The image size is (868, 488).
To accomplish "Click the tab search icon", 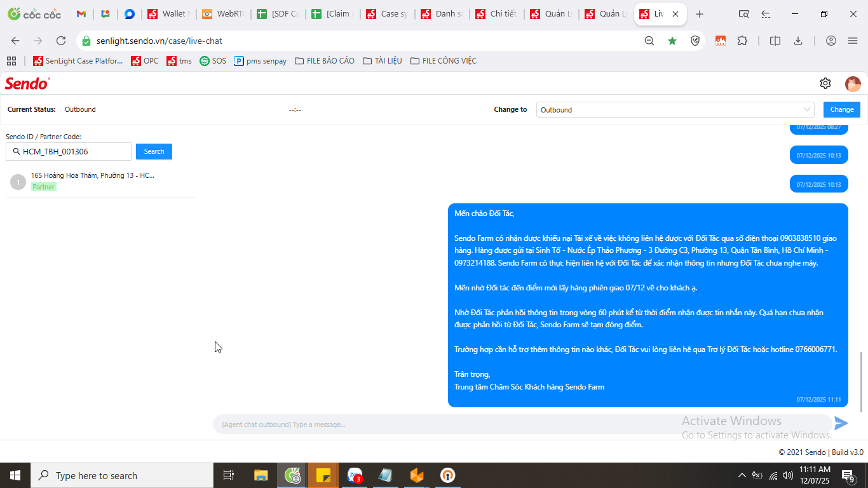I will [744, 14].
